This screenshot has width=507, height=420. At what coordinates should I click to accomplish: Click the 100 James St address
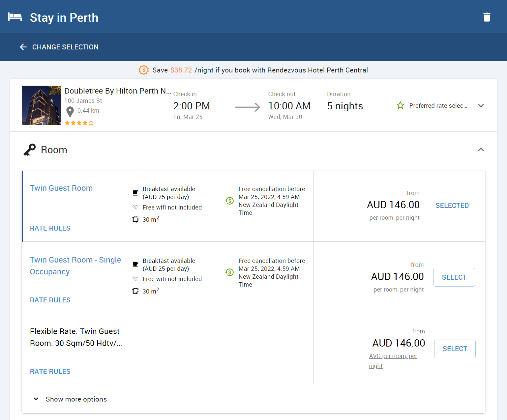pyautogui.click(x=83, y=101)
